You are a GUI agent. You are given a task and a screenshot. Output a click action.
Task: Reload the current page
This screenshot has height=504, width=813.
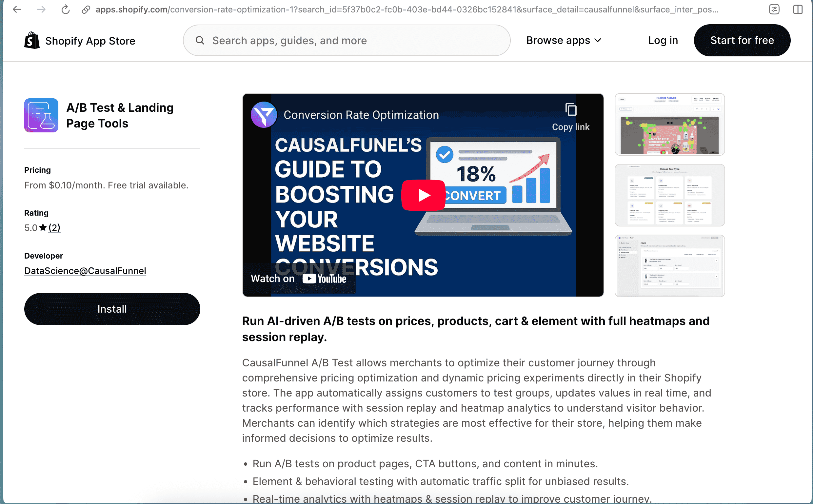[65, 9]
